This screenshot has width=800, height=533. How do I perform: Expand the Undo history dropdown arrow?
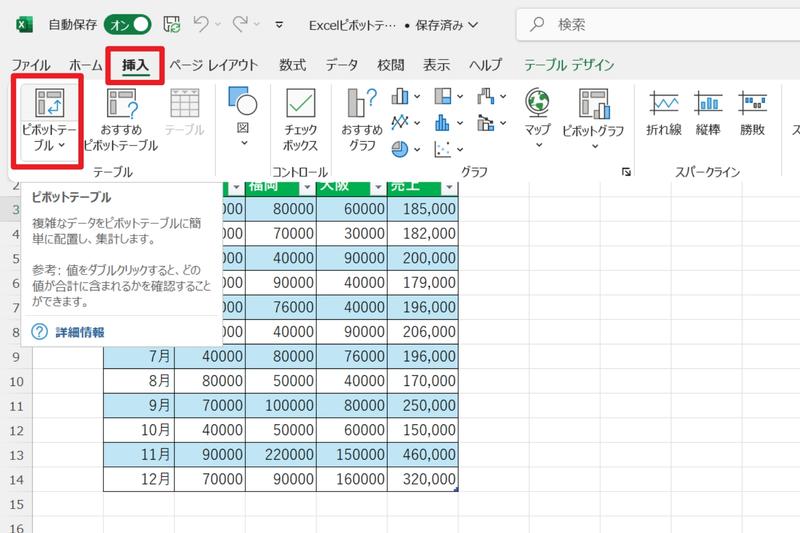click(x=218, y=24)
